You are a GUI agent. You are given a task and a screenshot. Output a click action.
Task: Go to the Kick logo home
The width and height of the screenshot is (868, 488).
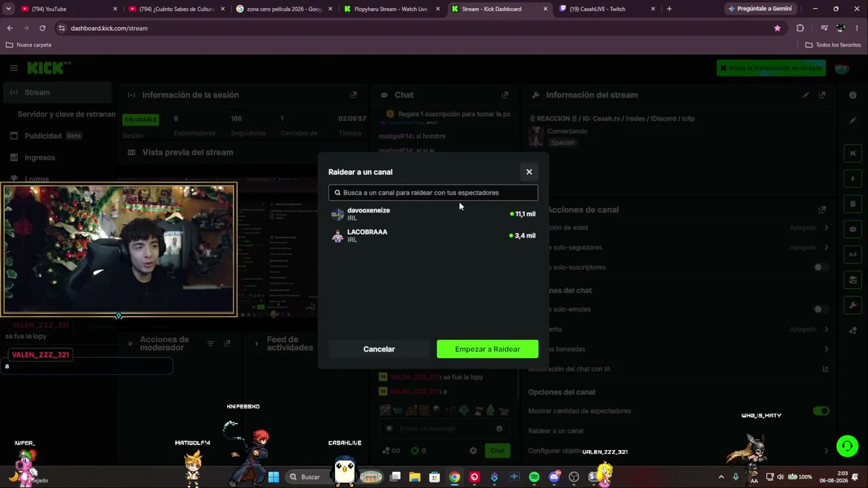(49, 68)
